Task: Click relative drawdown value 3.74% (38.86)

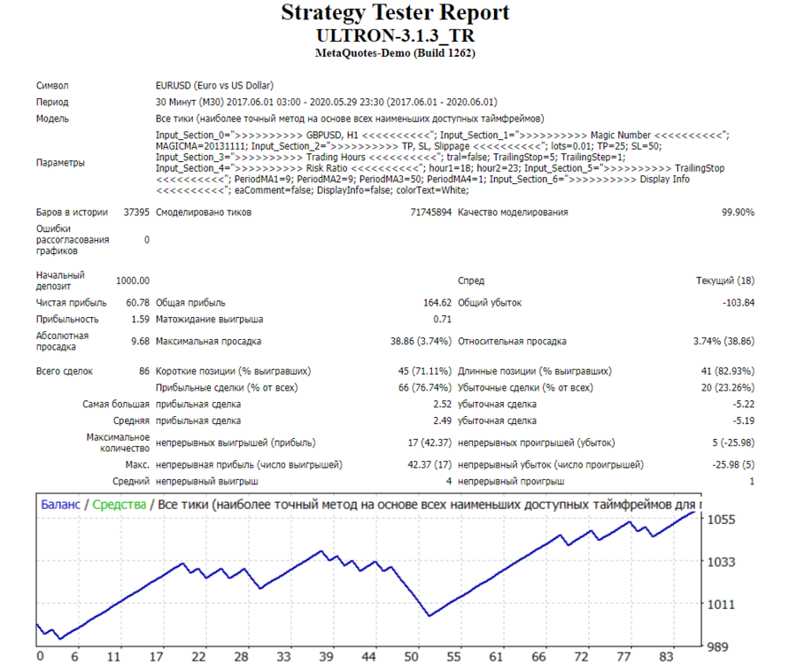Action: [724, 342]
